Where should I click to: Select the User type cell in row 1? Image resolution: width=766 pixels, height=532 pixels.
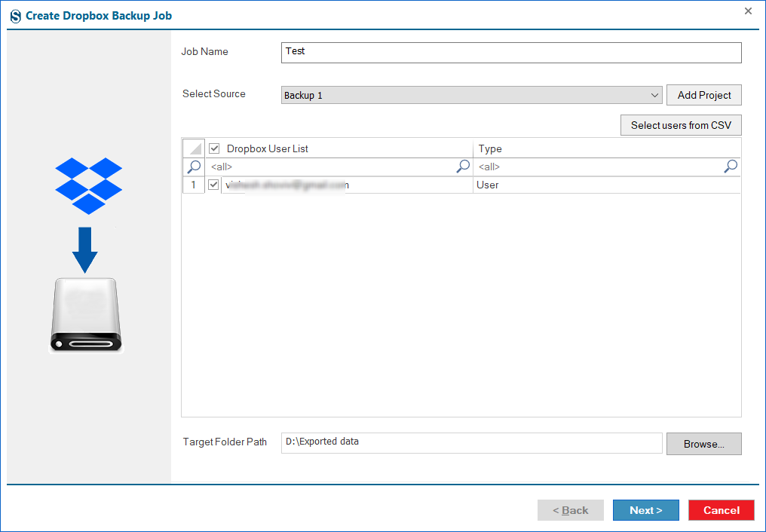[x=607, y=185]
